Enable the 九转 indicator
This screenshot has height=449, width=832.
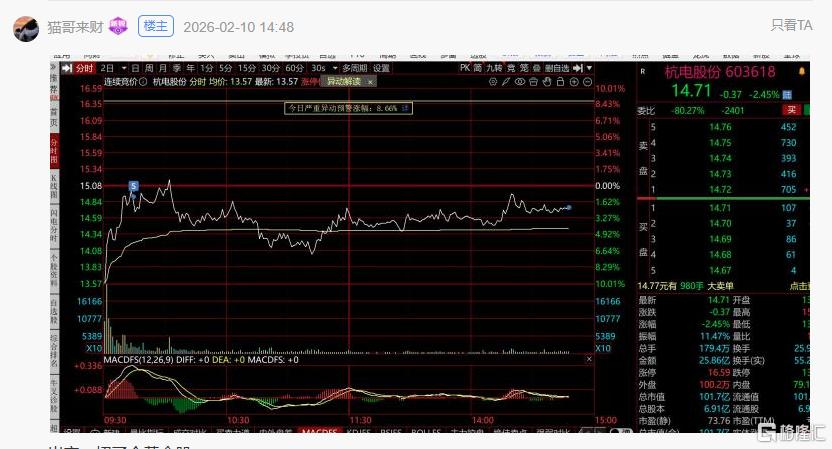pyautogui.click(x=494, y=68)
